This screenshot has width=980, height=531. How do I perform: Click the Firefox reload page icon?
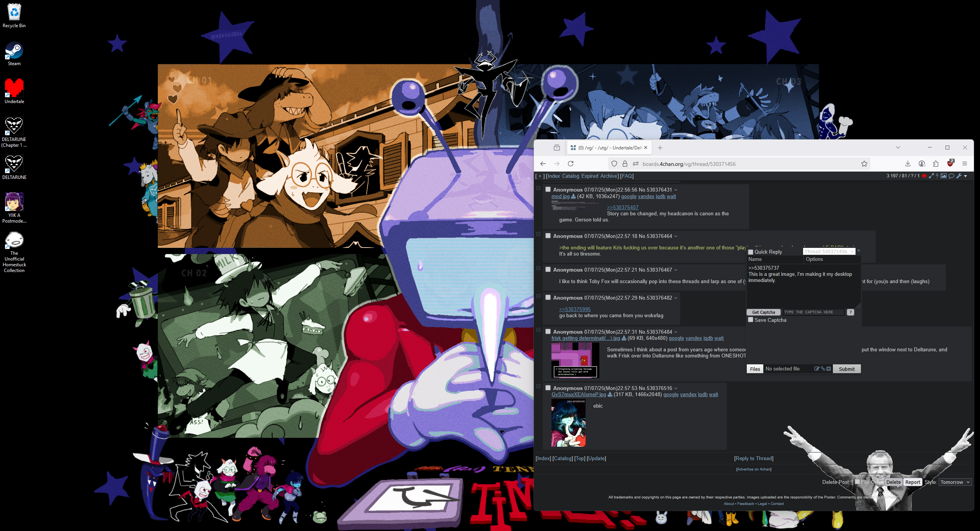571,164
